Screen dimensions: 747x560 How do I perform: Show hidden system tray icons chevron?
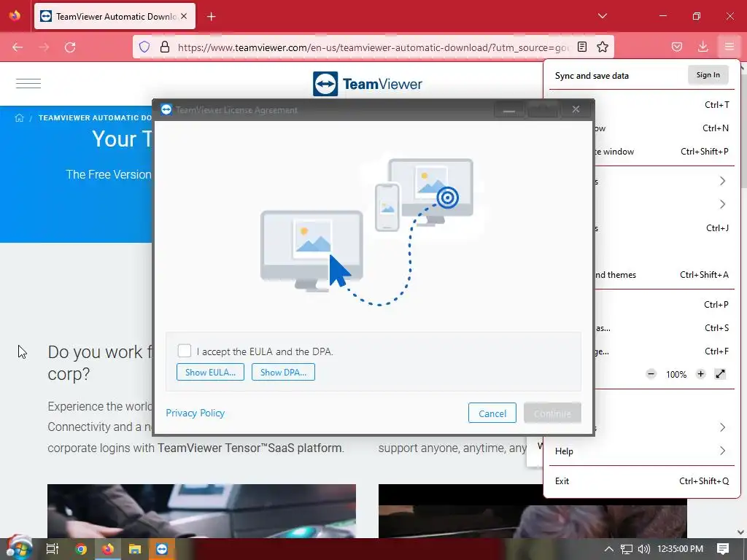click(608, 549)
